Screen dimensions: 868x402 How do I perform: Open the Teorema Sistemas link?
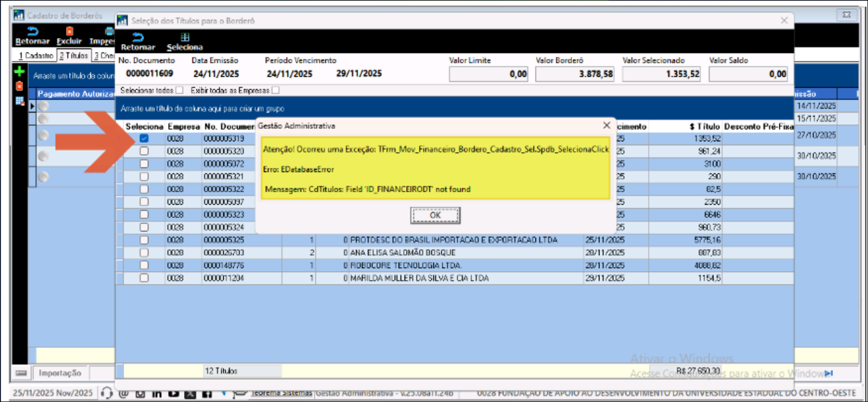click(x=281, y=393)
